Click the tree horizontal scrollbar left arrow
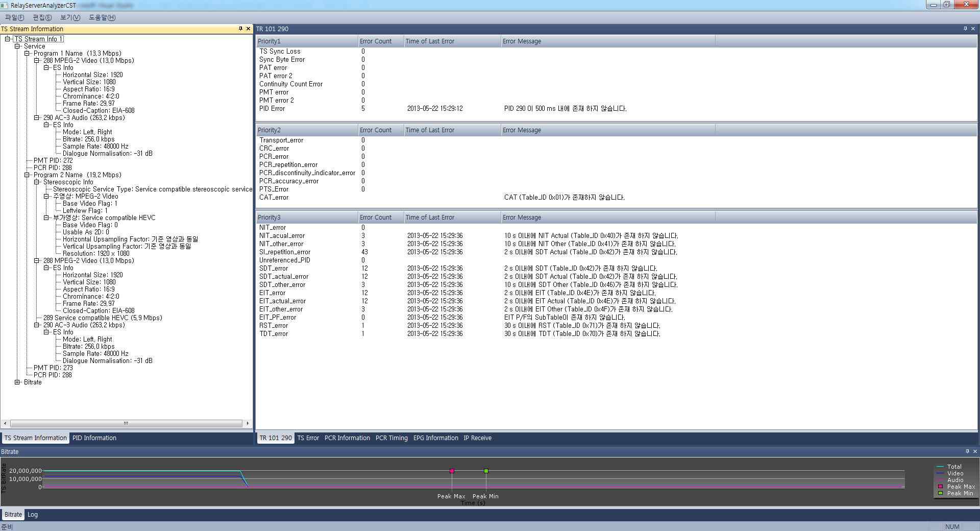This screenshot has width=980, height=531. [5, 423]
